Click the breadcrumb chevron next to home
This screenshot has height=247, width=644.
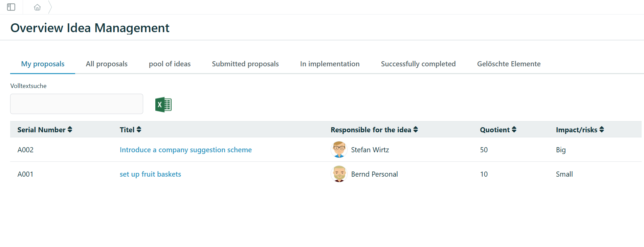pos(50,7)
